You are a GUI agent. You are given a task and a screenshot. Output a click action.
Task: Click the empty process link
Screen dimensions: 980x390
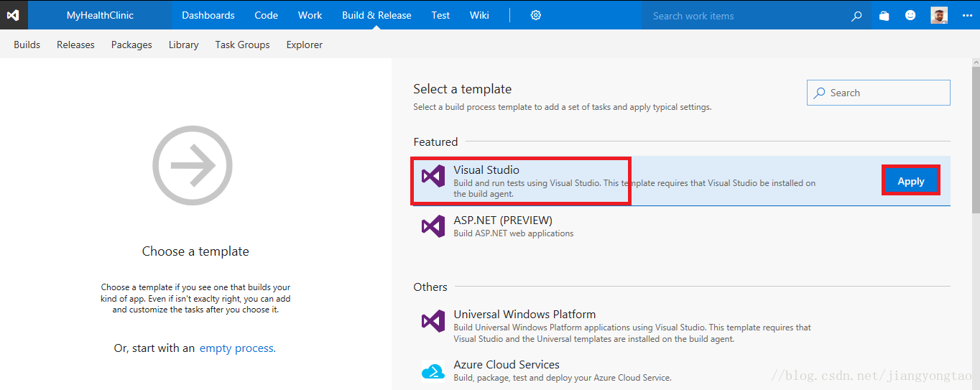[237, 348]
